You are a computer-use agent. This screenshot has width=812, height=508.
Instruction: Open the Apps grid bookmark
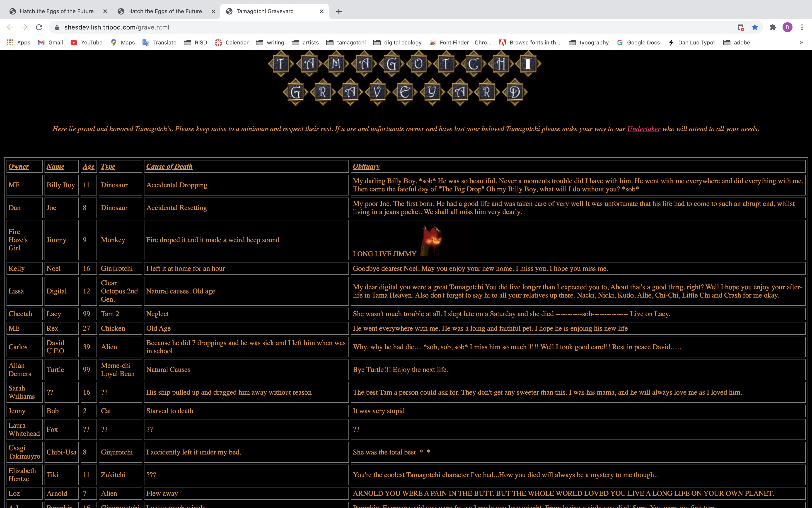(19, 43)
